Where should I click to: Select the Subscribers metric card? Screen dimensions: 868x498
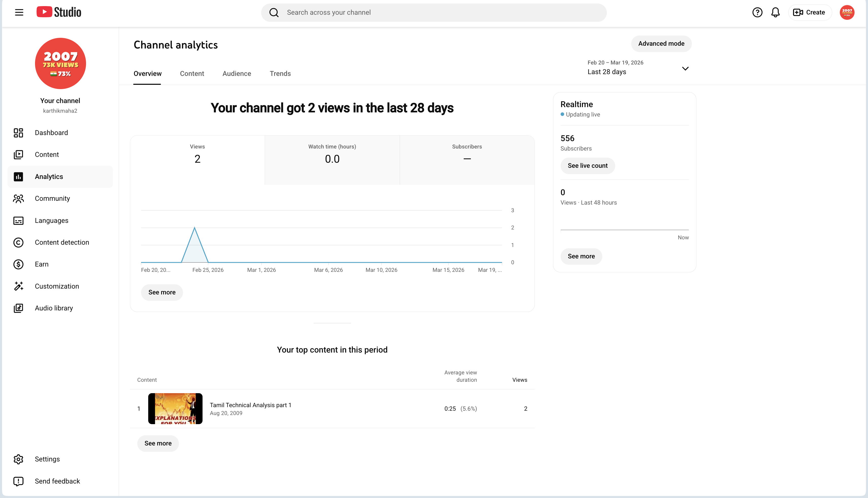[x=467, y=160]
